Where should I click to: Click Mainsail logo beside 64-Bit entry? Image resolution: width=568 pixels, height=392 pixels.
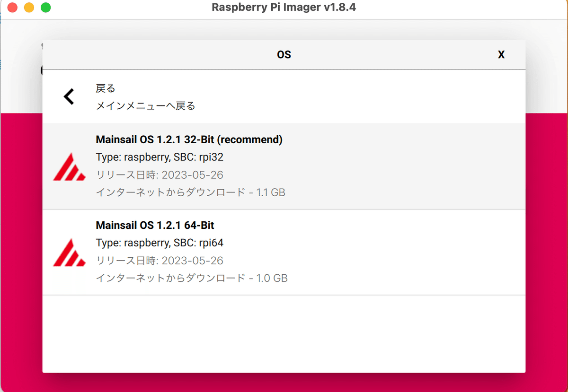[x=69, y=252]
